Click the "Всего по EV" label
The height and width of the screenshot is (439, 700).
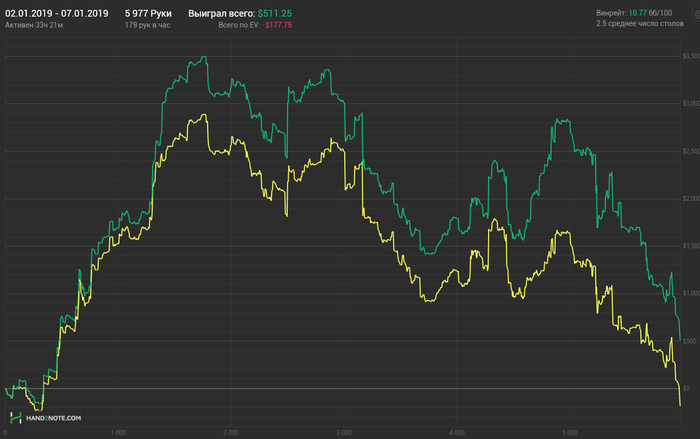pos(239,25)
